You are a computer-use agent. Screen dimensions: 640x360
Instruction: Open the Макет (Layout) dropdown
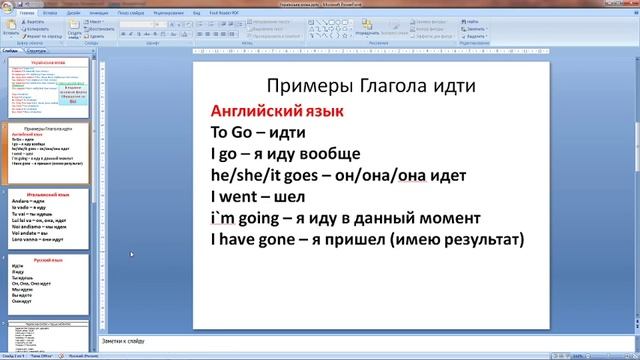pyautogui.click(x=94, y=22)
